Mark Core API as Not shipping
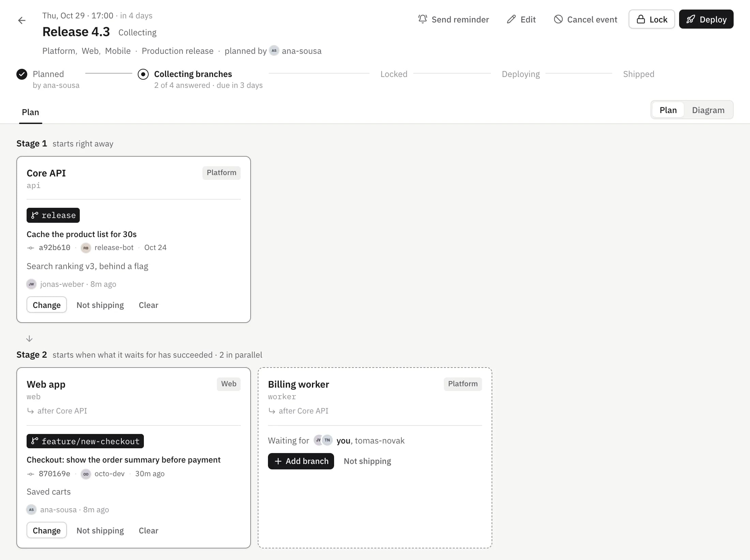The height and width of the screenshot is (560, 750). (100, 305)
